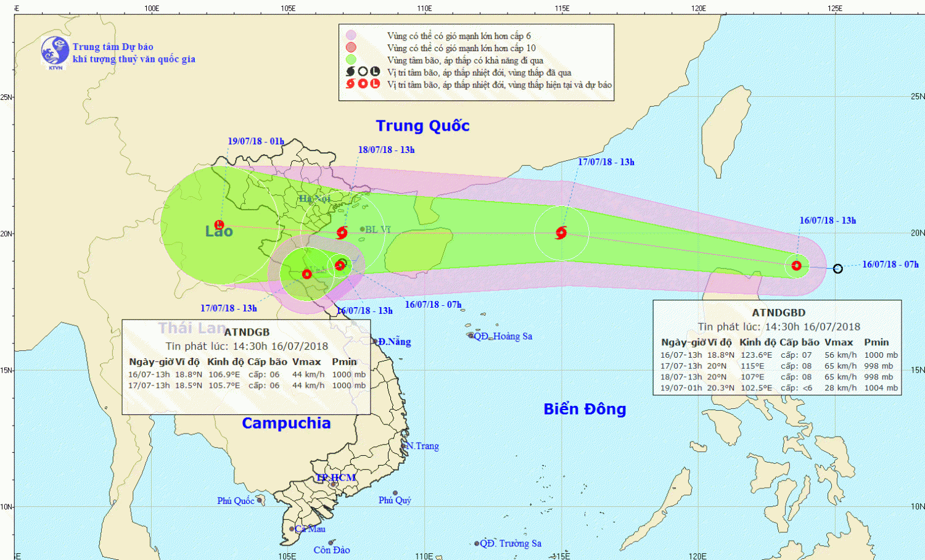Click the QĐ. Trường Sa label
Image resolution: width=925 pixels, height=560 pixels.
[511, 543]
